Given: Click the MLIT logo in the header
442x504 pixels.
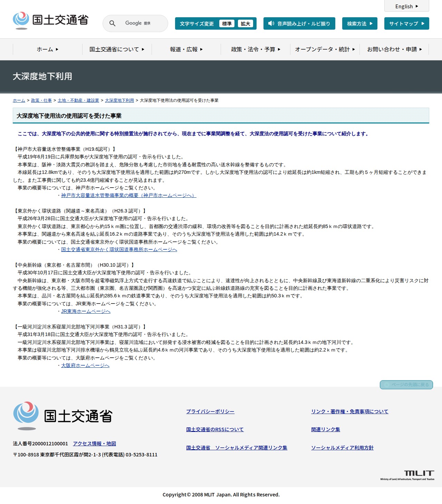Looking at the screenshot, I should [51, 20].
